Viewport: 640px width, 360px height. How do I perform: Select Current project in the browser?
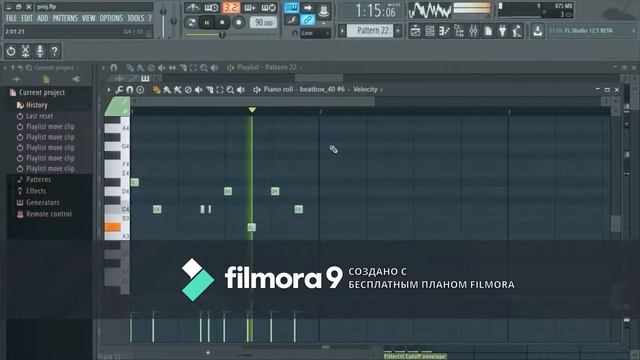click(x=42, y=93)
